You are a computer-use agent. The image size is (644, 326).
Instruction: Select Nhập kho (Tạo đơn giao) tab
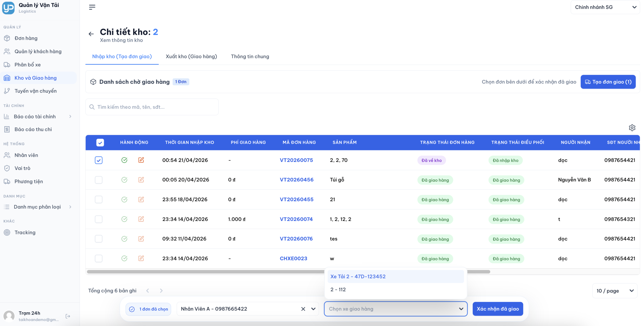122,56
